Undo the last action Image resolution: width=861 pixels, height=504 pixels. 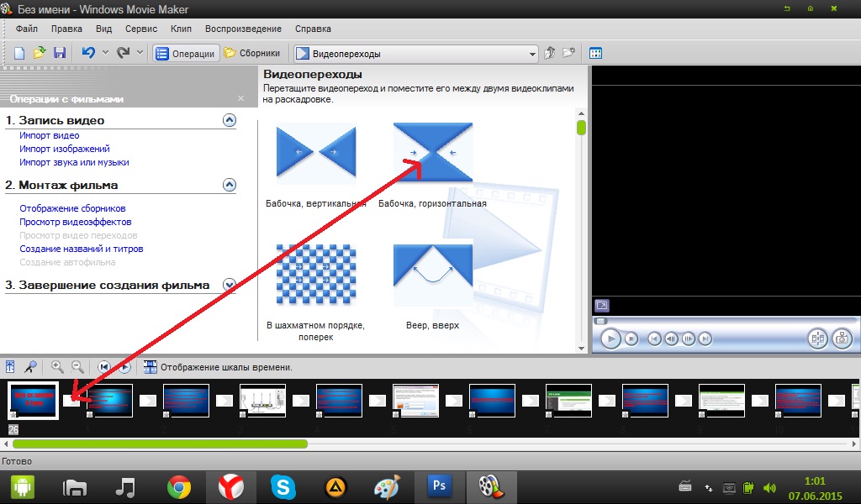[88, 53]
